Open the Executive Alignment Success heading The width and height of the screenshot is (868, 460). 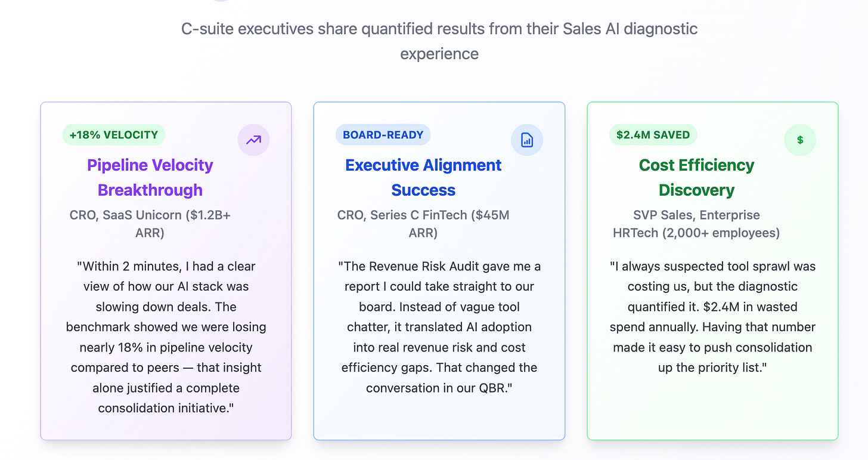pos(423,177)
